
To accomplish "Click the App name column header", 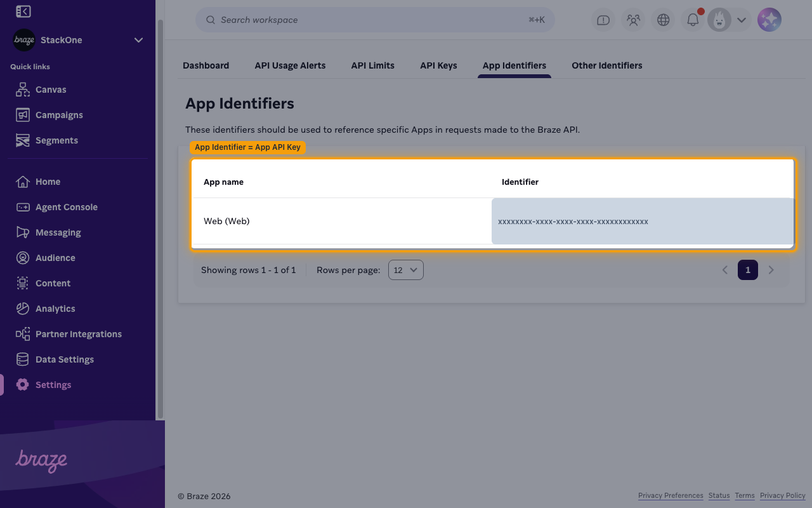I will 223,182.
